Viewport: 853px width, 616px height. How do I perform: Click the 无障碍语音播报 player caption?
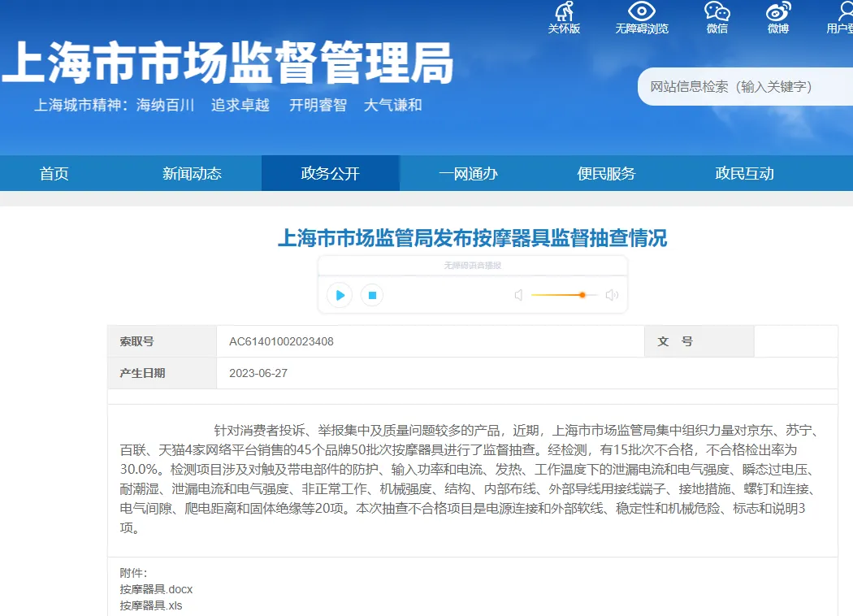pyautogui.click(x=472, y=266)
